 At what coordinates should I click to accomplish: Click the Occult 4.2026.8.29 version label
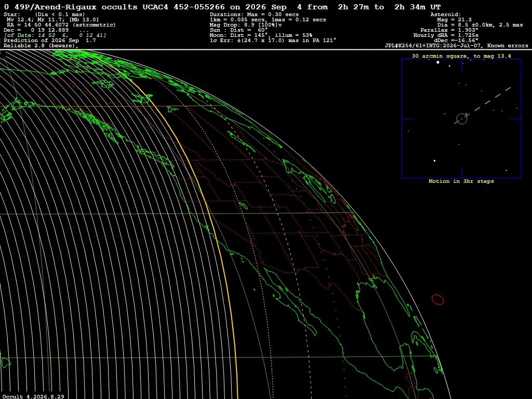(x=33, y=396)
